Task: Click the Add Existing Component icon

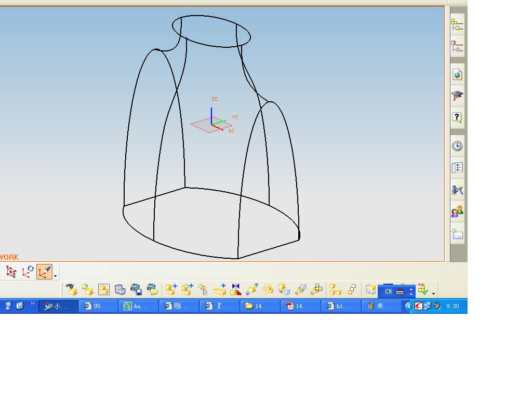Action: (171, 289)
